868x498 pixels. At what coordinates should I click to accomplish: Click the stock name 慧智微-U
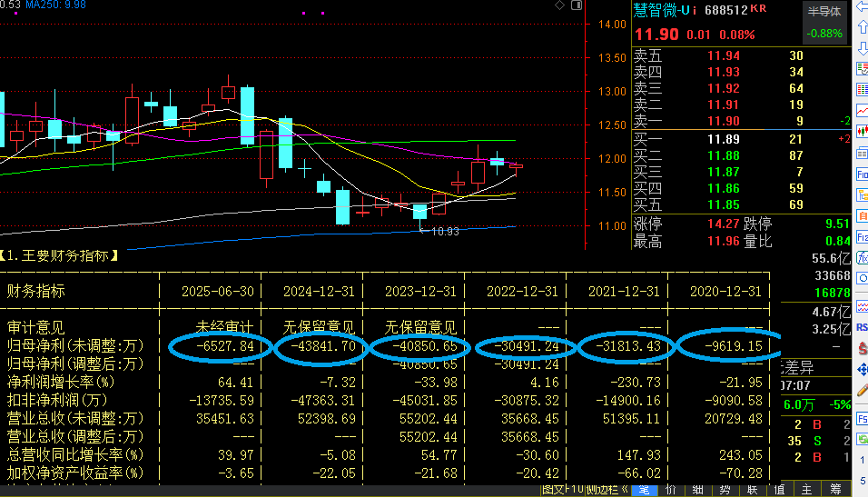click(662, 11)
